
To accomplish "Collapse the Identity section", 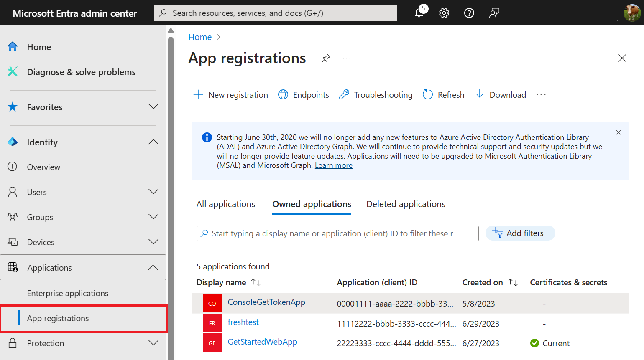I will [153, 142].
